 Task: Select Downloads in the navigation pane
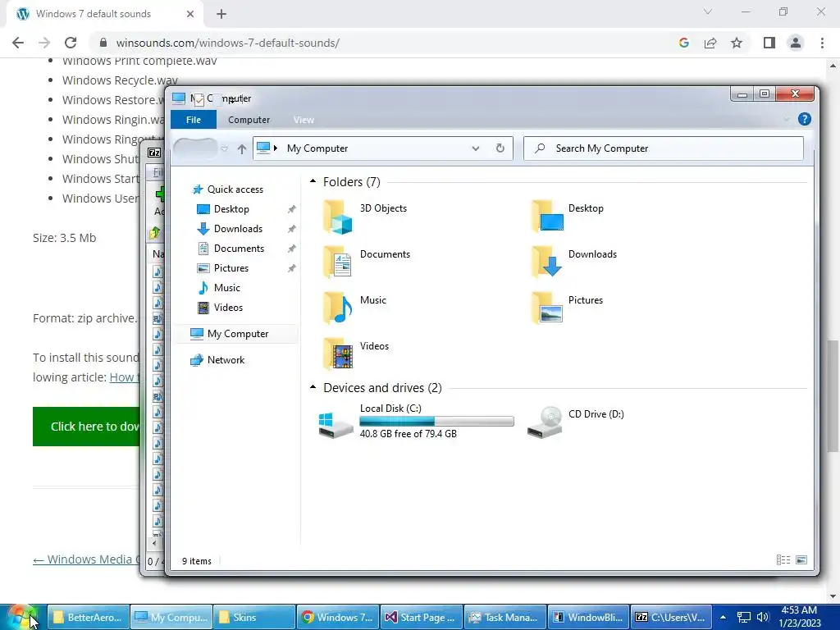tap(238, 229)
